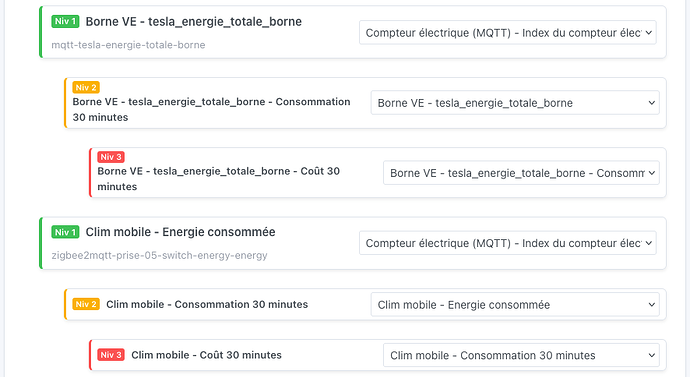This screenshot has width=690, height=377.
Task: Open parent dropdown for Borne VE Coût 30 minutes
Action: [x=521, y=172]
